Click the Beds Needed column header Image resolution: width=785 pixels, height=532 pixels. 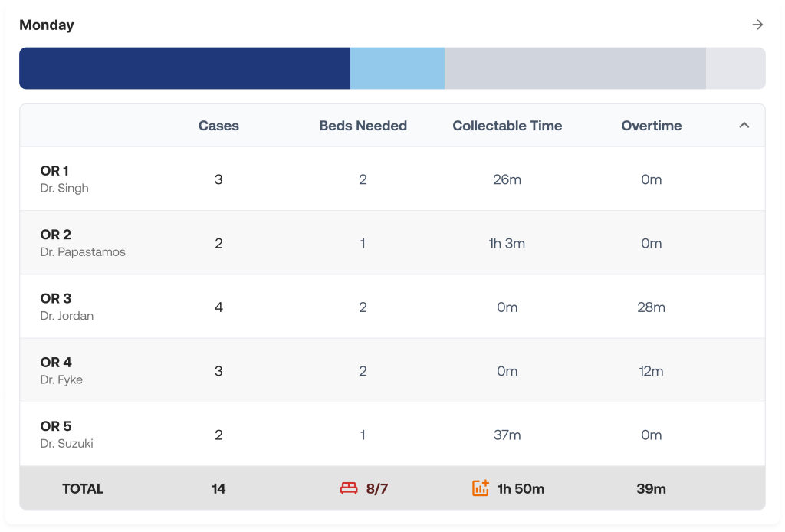coord(363,126)
